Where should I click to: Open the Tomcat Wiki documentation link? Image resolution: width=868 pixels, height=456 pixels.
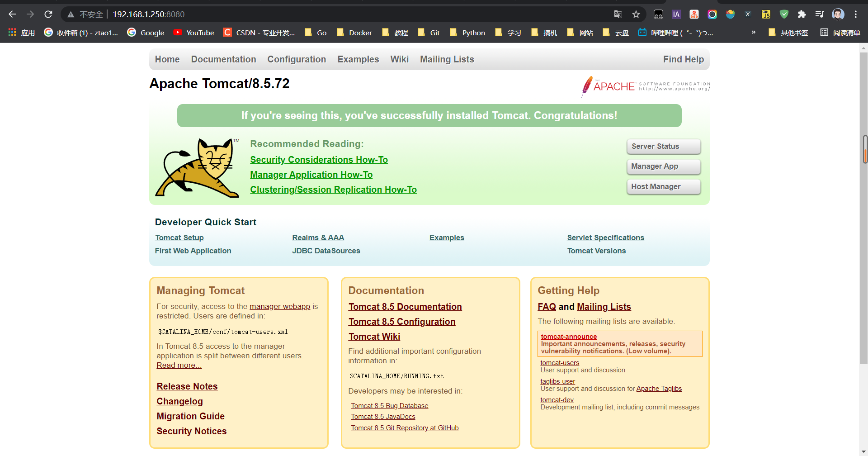tap(374, 337)
